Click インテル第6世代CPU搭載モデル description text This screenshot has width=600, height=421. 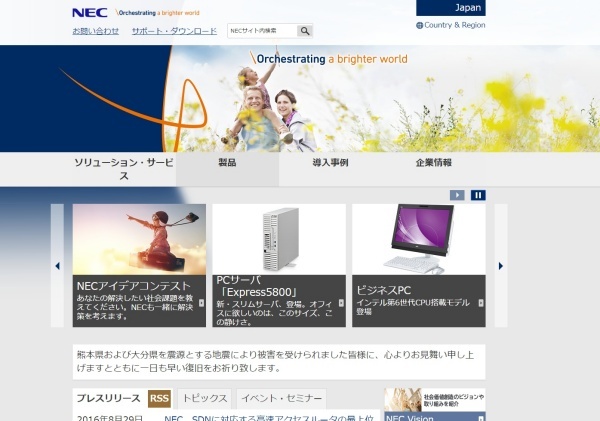412,307
